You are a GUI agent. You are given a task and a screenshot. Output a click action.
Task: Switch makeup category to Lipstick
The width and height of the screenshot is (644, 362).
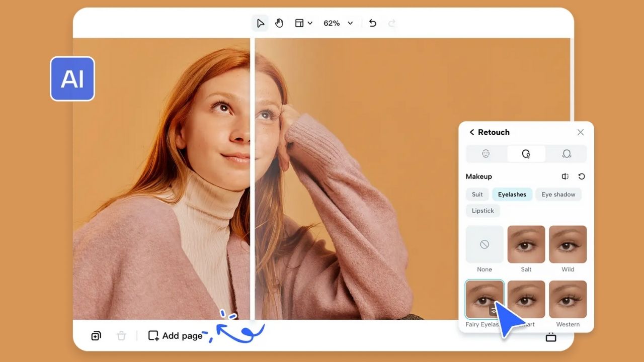click(x=482, y=211)
